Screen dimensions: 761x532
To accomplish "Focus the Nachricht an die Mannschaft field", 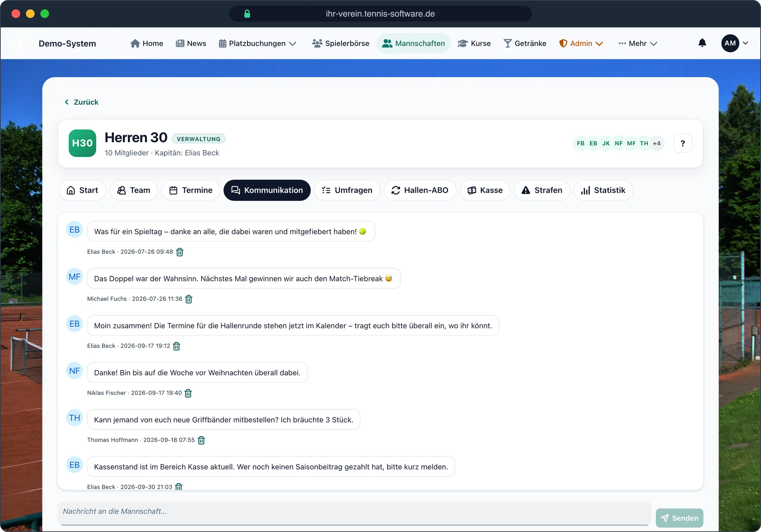I will [354, 513].
